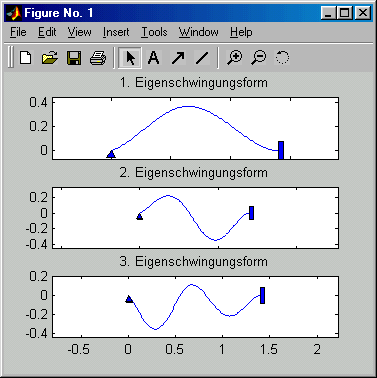Viewport: 377px width, 378px height.
Task: Open a file with the folder icon
Action: click(50, 58)
